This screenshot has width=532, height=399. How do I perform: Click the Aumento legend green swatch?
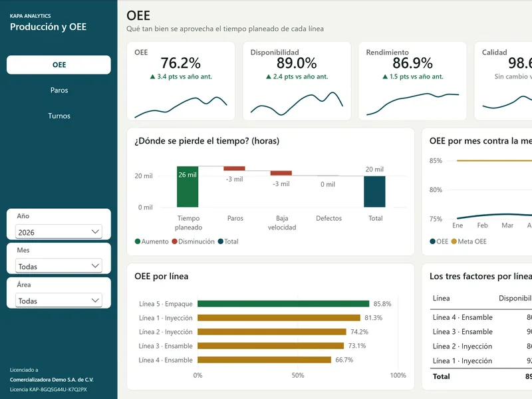(138, 241)
